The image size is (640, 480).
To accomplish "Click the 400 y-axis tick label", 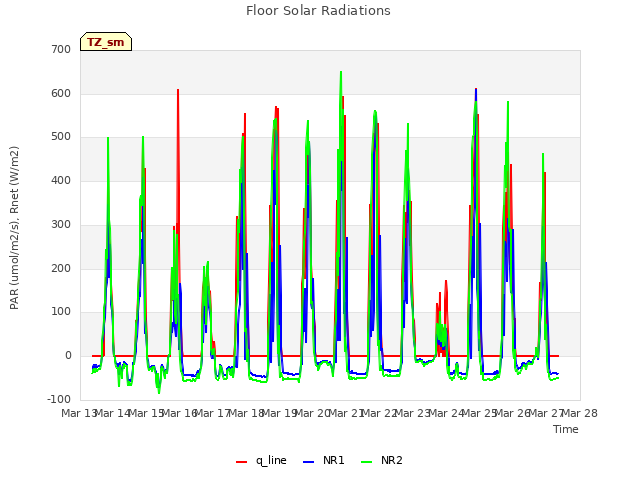I will pyautogui.click(x=61, y=180).
